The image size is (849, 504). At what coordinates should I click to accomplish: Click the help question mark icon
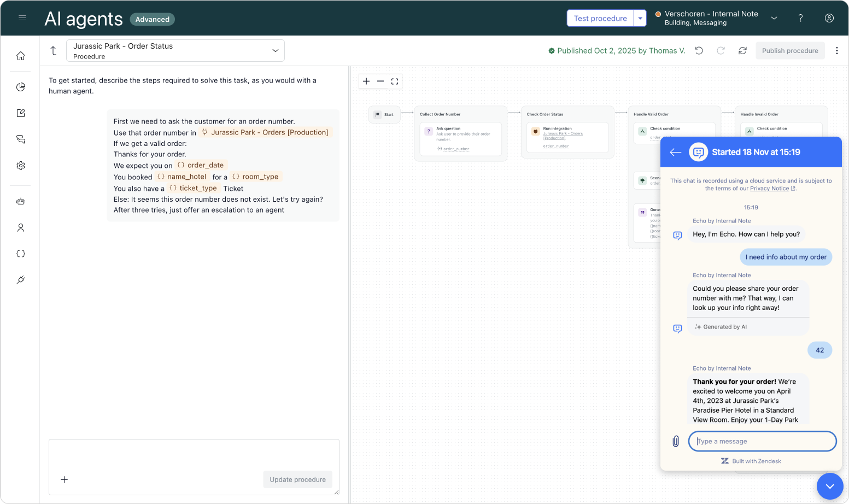[x=800, y=18]
